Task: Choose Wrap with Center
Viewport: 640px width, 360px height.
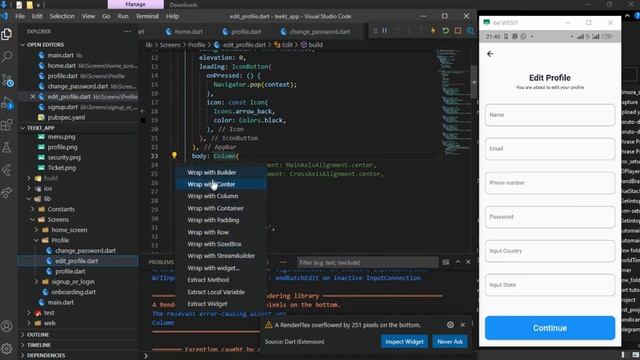Action: [221, 184]
